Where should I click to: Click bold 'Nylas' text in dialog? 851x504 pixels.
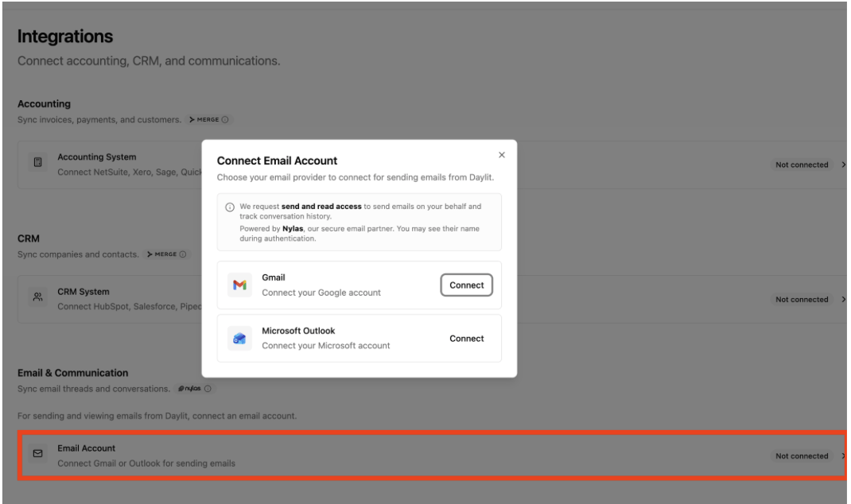[x=293, y=228]
